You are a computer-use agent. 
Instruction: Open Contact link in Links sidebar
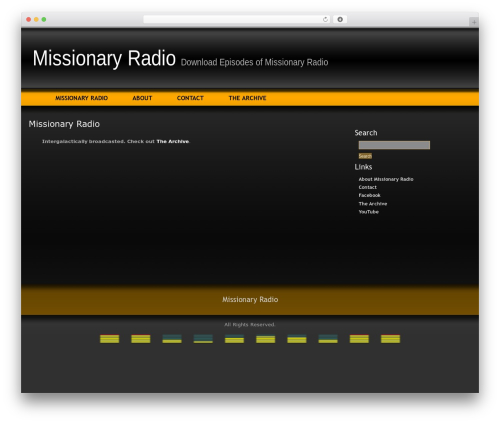pyautogui.click(x=367, y=187)
